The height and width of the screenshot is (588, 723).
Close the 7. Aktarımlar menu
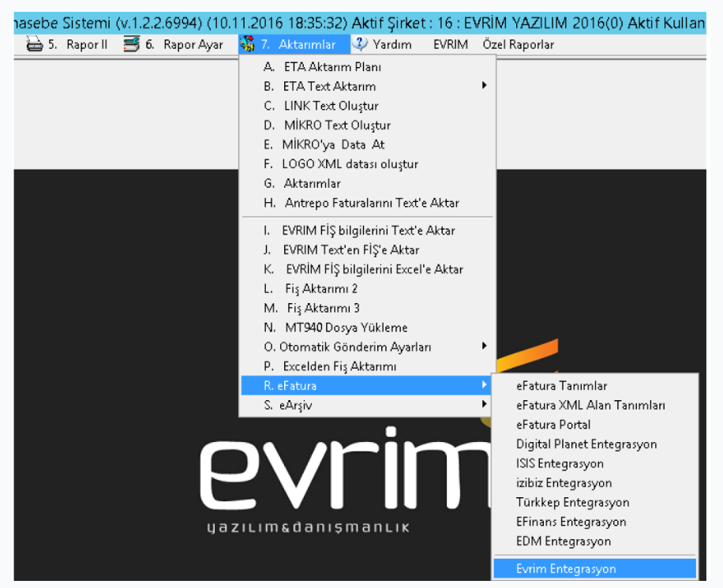coord(294,45)
